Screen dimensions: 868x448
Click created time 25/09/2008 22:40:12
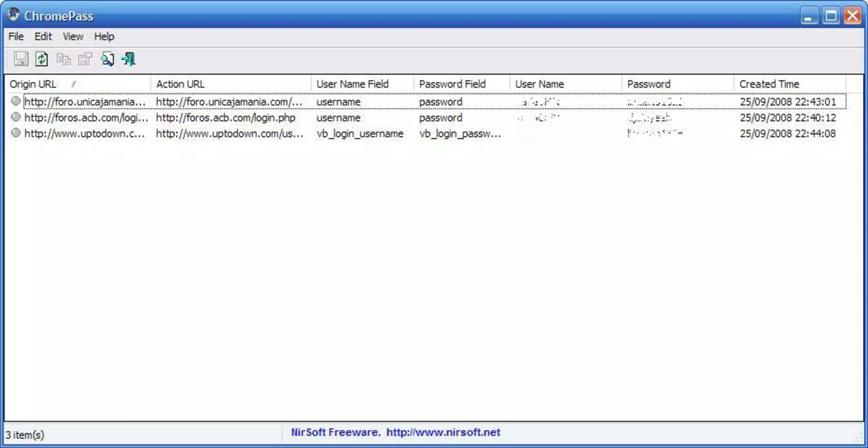788,118
